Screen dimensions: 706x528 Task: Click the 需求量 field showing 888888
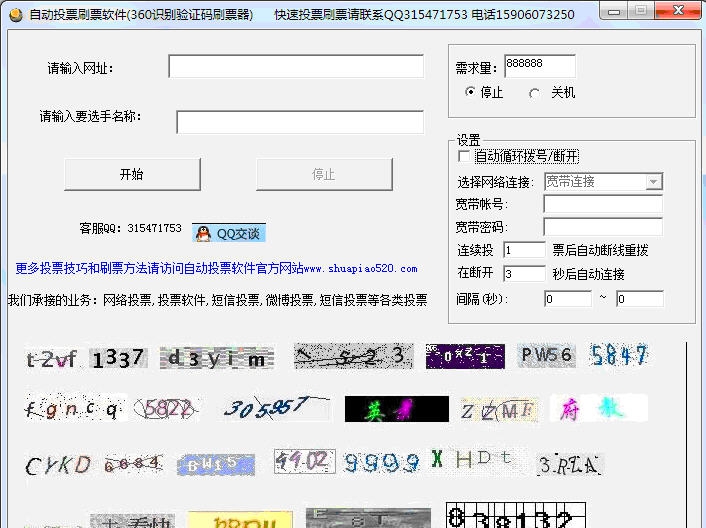[x=540, y=66]
